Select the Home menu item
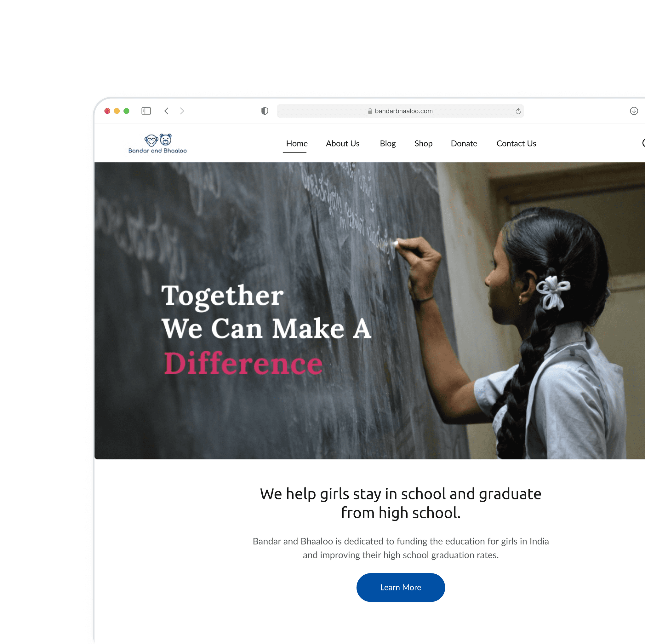The height and width of the screenshot is (644, 645). click(297, 143)
